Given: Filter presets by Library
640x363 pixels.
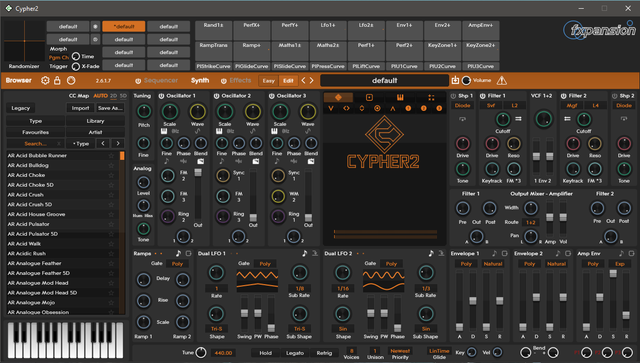Looking at the screenshot, I should coord(95,121).
